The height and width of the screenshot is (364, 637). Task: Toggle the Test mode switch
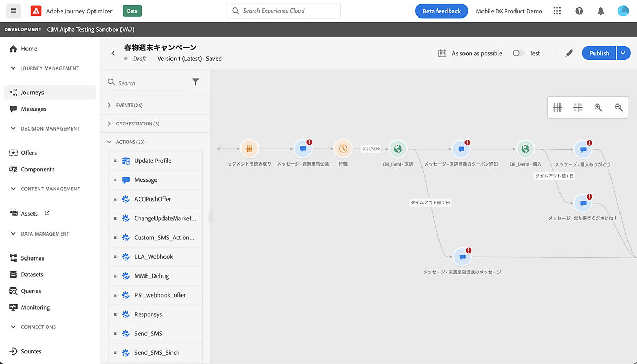518,53
